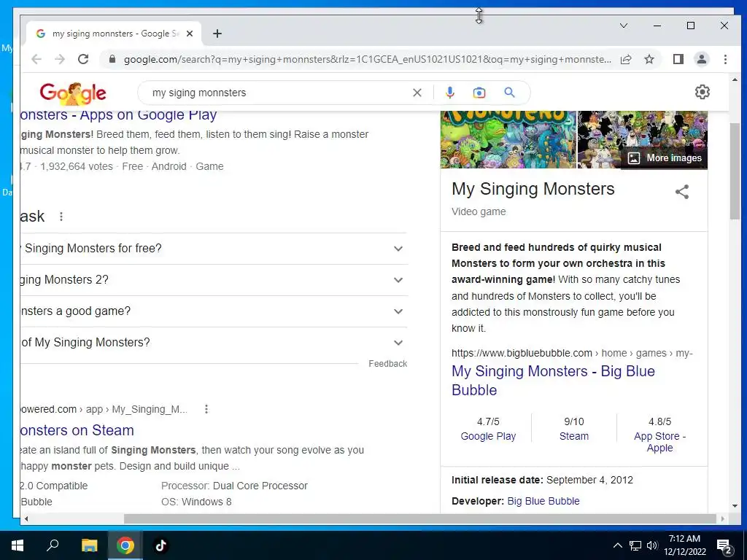Open network status tray icon
Image resolution: width=747 pixels, height=560 pixels.
click(x=635, y=545)
